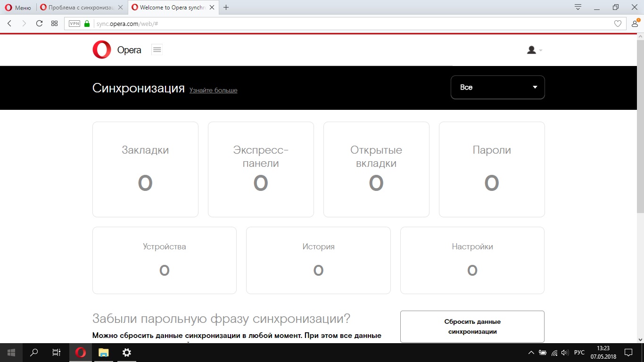
Task: Switch the РУС input language
Action: 579,353
